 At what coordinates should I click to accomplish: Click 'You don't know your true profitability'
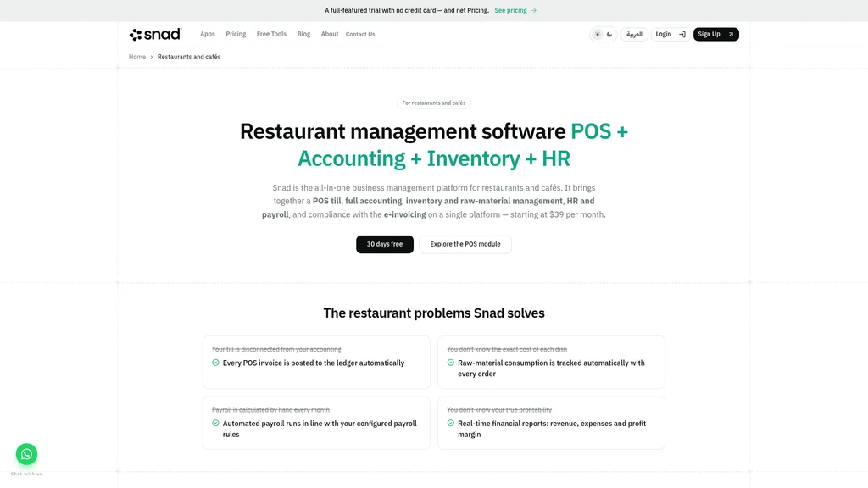click(x=499, y=410)
